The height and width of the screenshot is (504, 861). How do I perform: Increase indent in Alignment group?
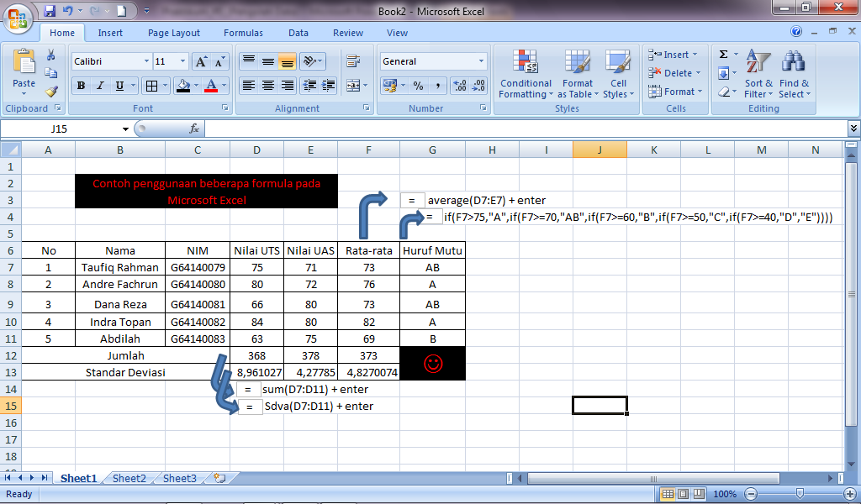[x=329, y=86]
